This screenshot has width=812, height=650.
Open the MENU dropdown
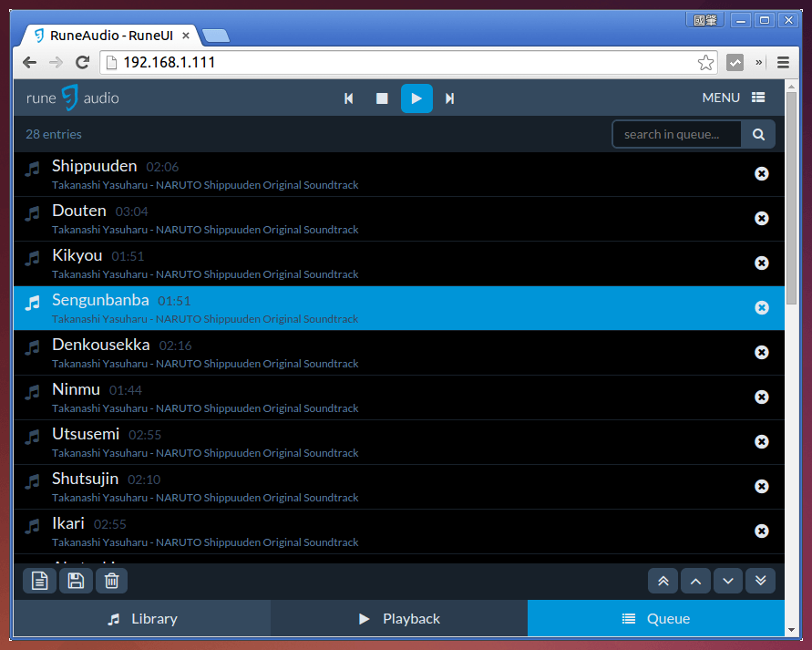733,98
